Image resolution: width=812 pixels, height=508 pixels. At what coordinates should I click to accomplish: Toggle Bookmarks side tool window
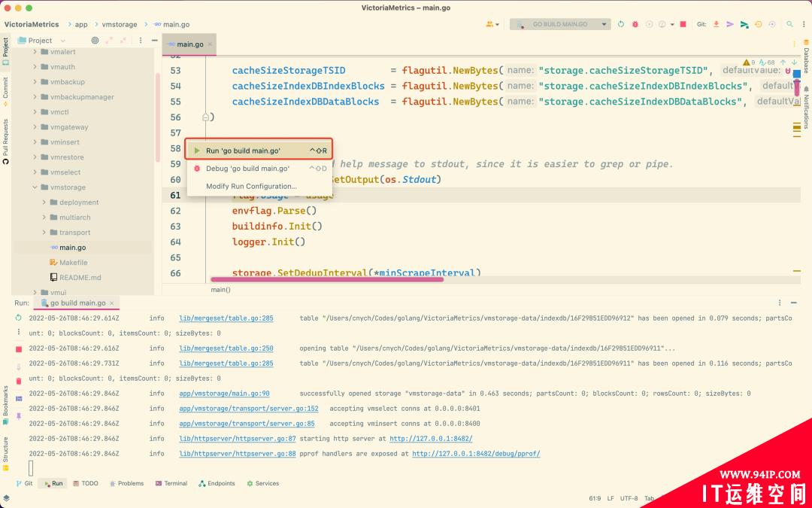point(5,404)
